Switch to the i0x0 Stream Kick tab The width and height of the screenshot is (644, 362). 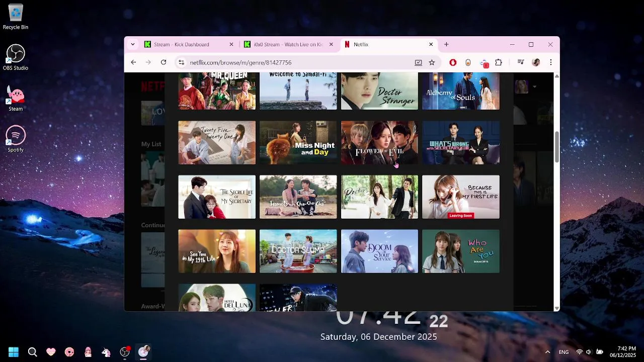pos(288,44)
